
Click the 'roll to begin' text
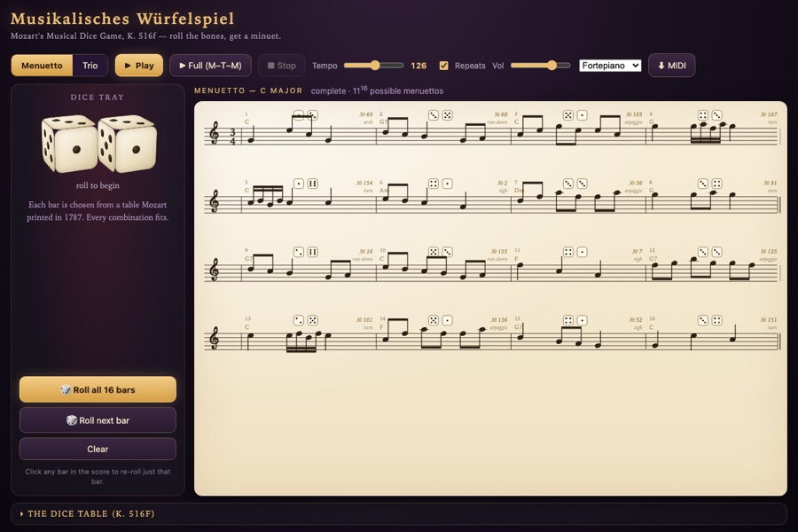click(x=98, y=185)
